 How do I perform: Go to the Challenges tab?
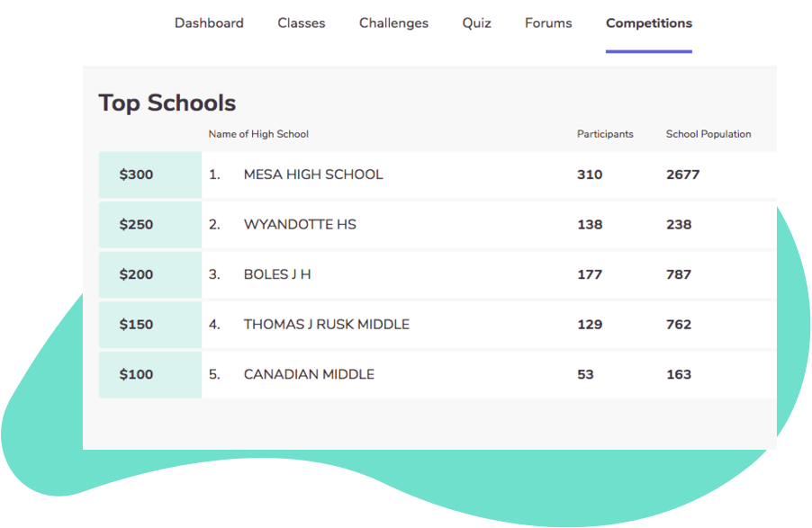point(393,23)
